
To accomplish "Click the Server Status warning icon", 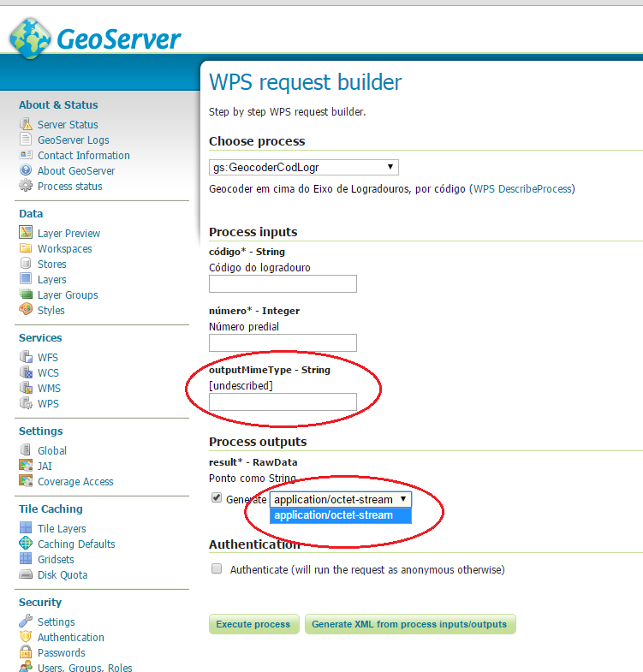I will (26, 124).
